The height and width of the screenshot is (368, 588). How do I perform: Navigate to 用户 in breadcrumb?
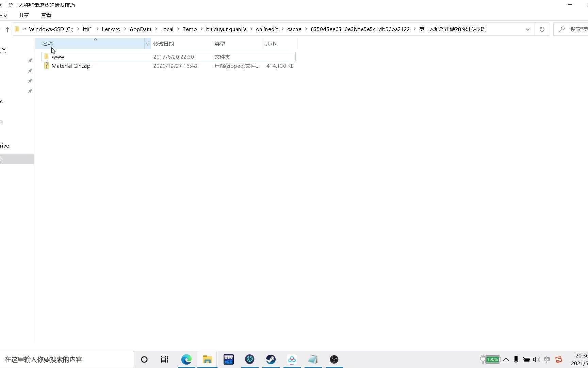[x=87, y=29]
